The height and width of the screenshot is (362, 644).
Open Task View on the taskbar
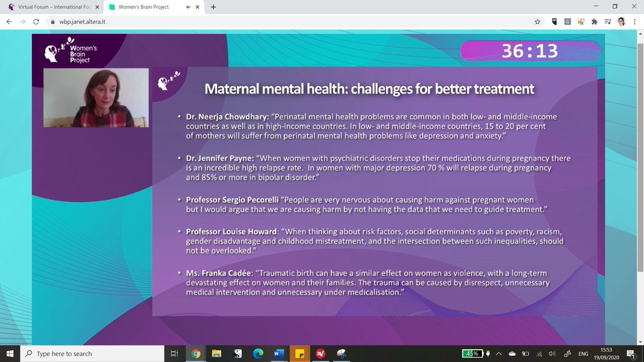click(174, 353)
